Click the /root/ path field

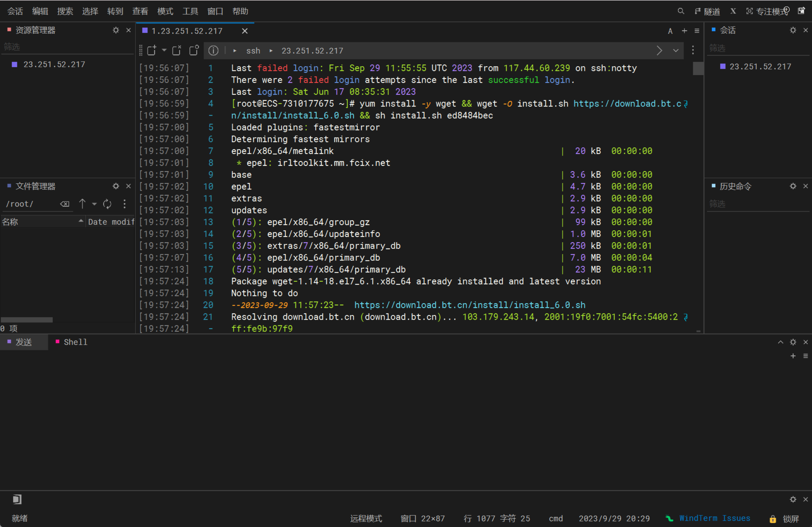coord(31,204)
